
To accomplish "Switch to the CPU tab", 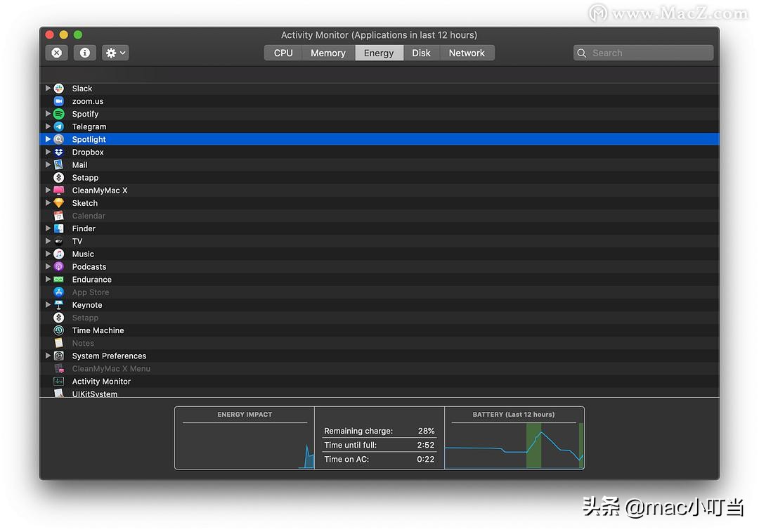I will [283, 52].
